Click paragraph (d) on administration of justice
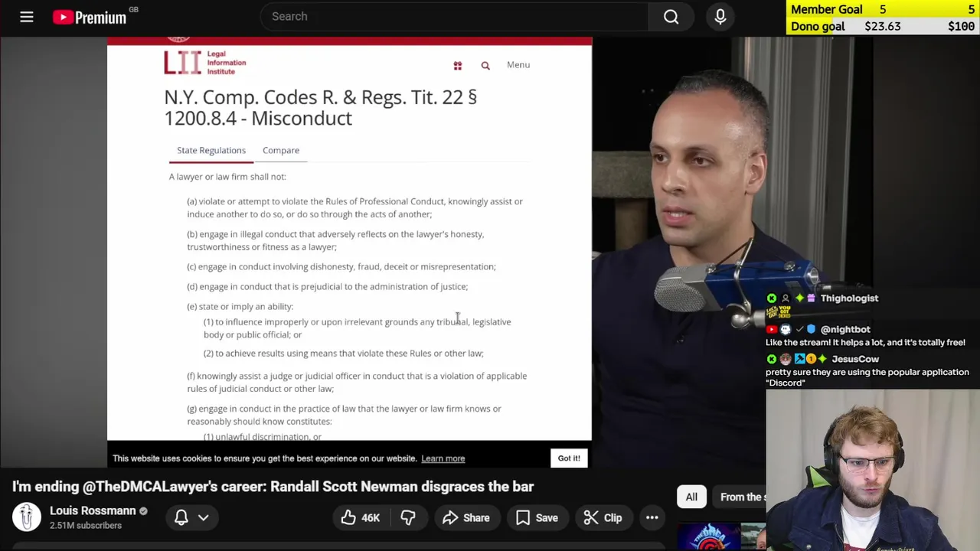Viewport: 980px width, 551px height. point(328,287)
